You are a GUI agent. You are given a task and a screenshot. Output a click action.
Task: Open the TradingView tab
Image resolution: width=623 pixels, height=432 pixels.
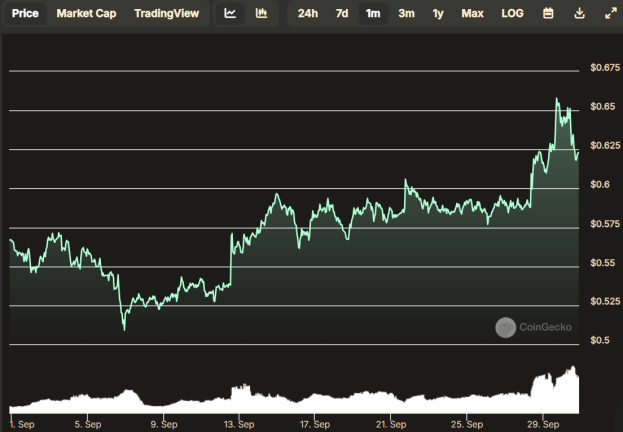166,14
